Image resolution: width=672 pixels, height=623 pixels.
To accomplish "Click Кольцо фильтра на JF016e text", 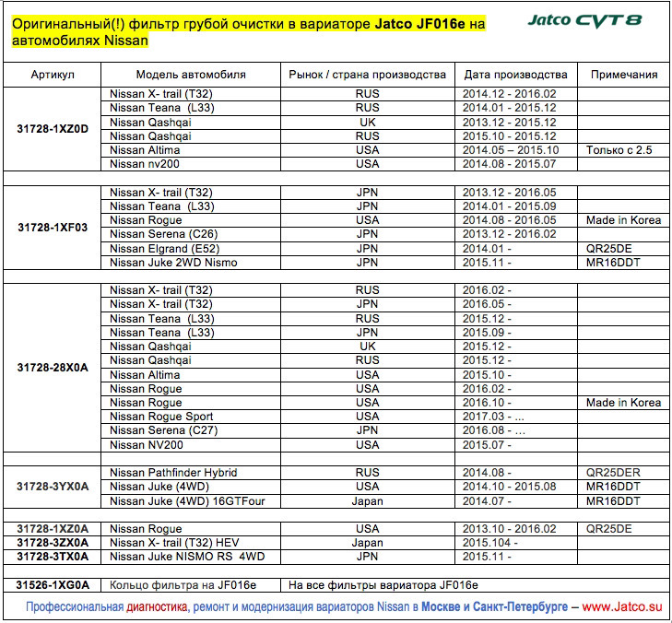I will point(183,585).
